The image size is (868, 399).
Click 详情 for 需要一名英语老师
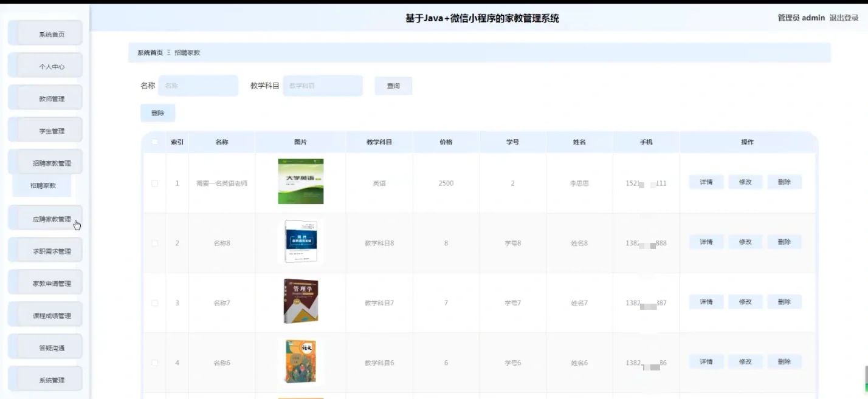click(x=705, y=182)
